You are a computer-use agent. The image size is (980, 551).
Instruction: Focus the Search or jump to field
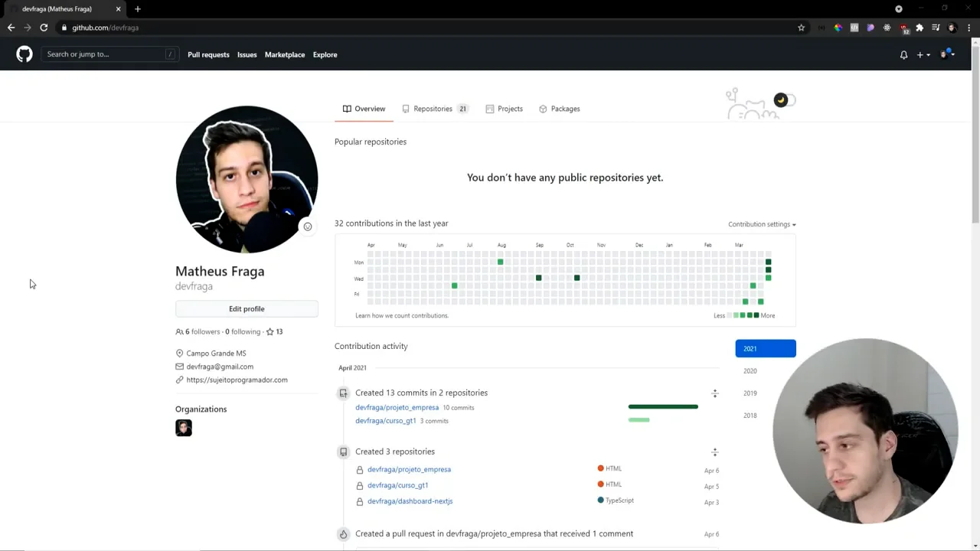pyautogui.click(x=110, y=54)
